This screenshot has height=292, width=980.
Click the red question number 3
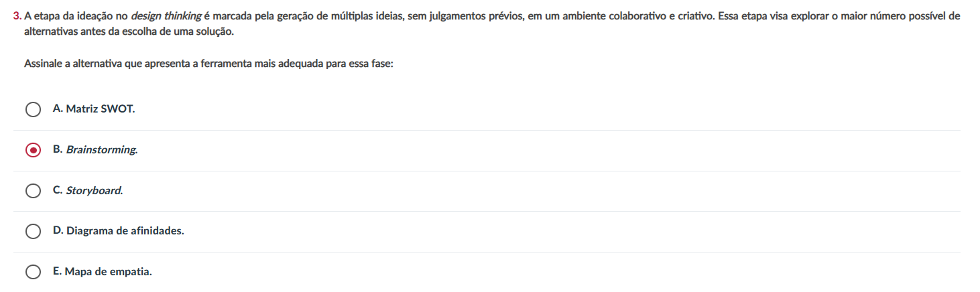(x=17, y=16)
